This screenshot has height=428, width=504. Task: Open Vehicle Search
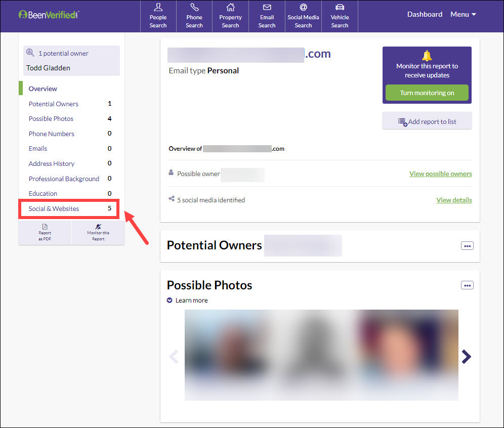pos(340,16)
